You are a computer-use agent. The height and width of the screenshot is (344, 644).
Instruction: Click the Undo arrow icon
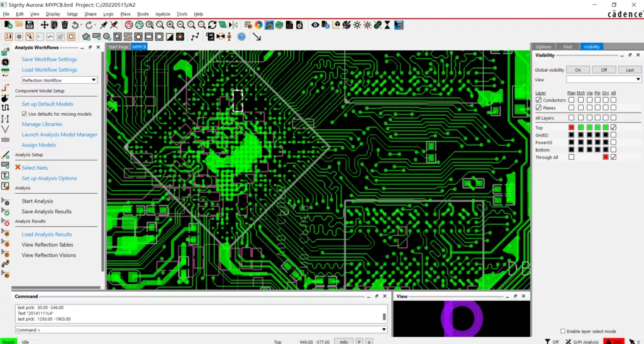pos(75,25)
